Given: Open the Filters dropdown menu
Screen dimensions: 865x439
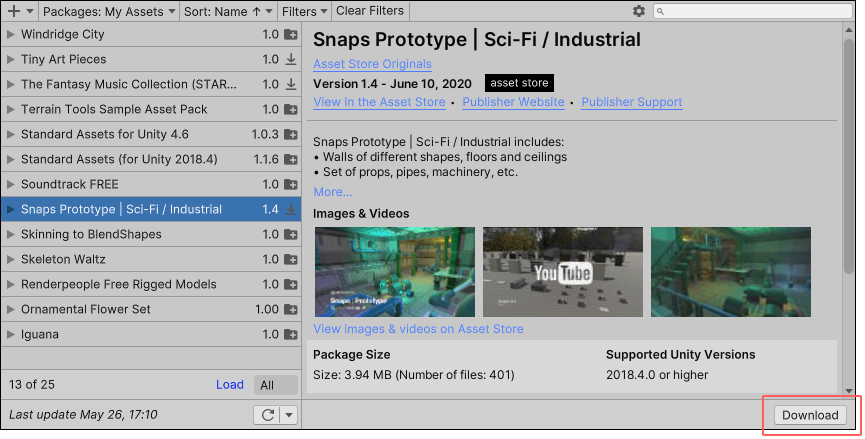Looking at the screenshot, I should click(305, 11).
